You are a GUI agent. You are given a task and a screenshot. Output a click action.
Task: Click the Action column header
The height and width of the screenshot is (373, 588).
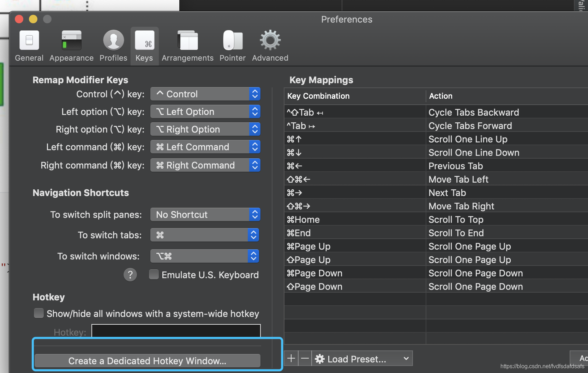click(x=507, y=96)
